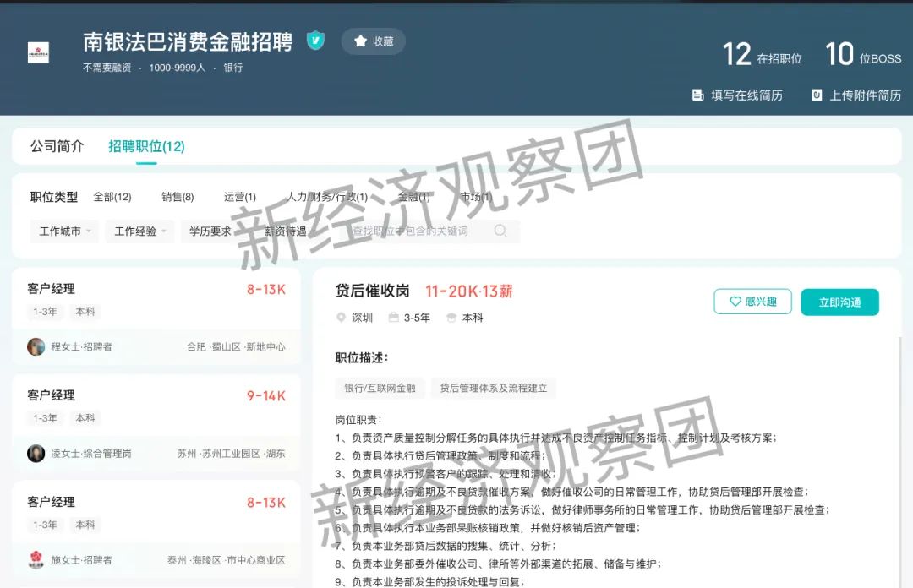Click the company logo thumbnail
913x588 pixels.
pos(38,52)
